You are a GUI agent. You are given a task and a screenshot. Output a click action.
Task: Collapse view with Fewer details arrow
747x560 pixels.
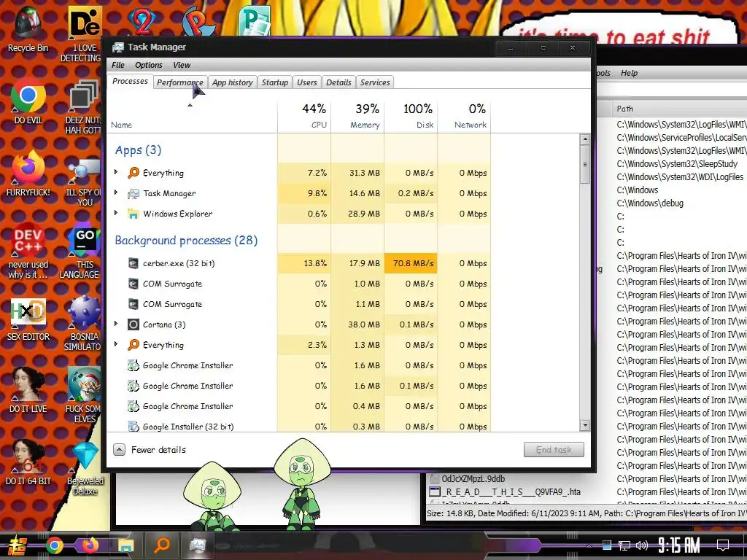[x=119, y=449]
